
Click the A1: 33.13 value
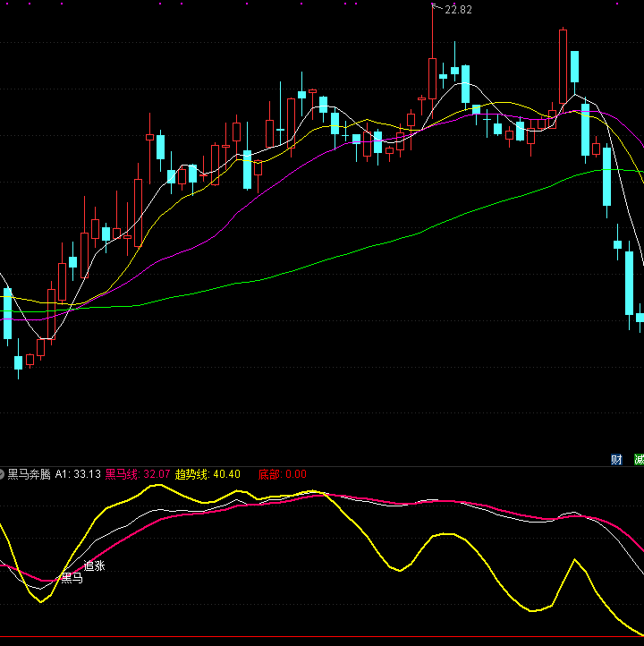click(78, 474)
